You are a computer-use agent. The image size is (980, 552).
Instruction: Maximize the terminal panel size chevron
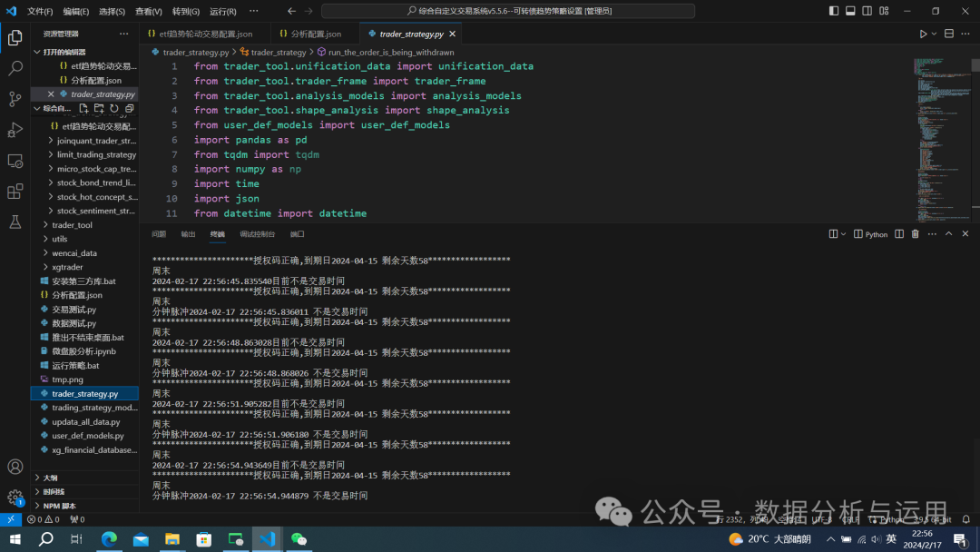pos(949,234)
